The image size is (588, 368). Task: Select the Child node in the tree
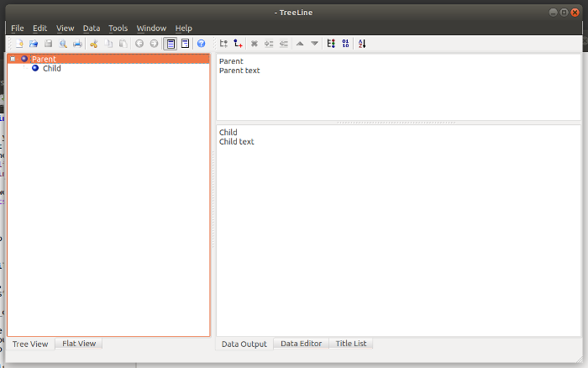pyautogui.click(x=51, y=69)
